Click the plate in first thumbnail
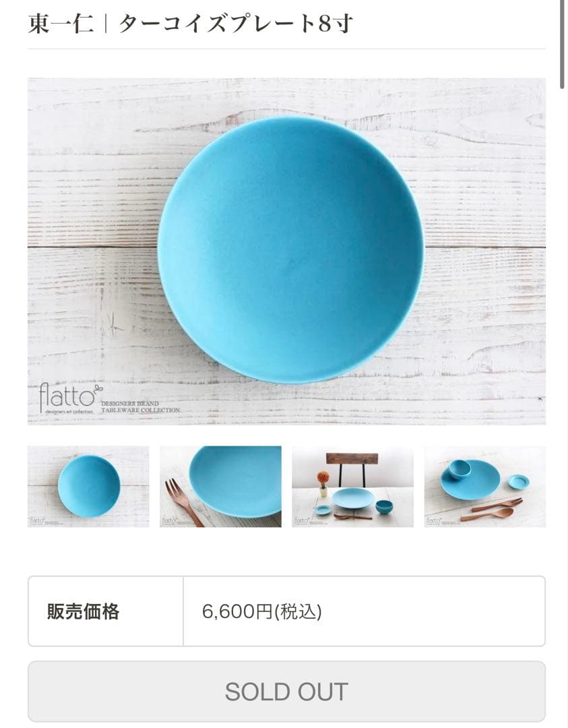Screen dimensions: 568x728 coord(89,486)
